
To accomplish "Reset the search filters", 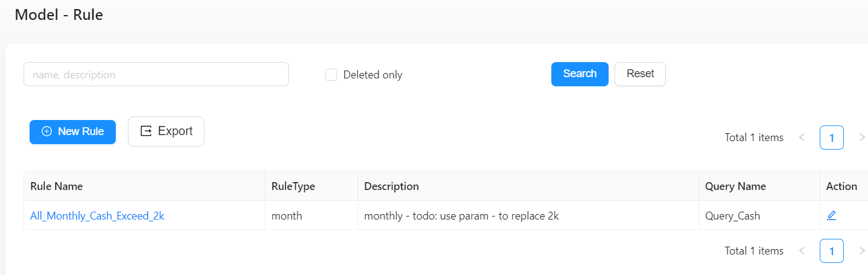I will (x=640, y=74).
